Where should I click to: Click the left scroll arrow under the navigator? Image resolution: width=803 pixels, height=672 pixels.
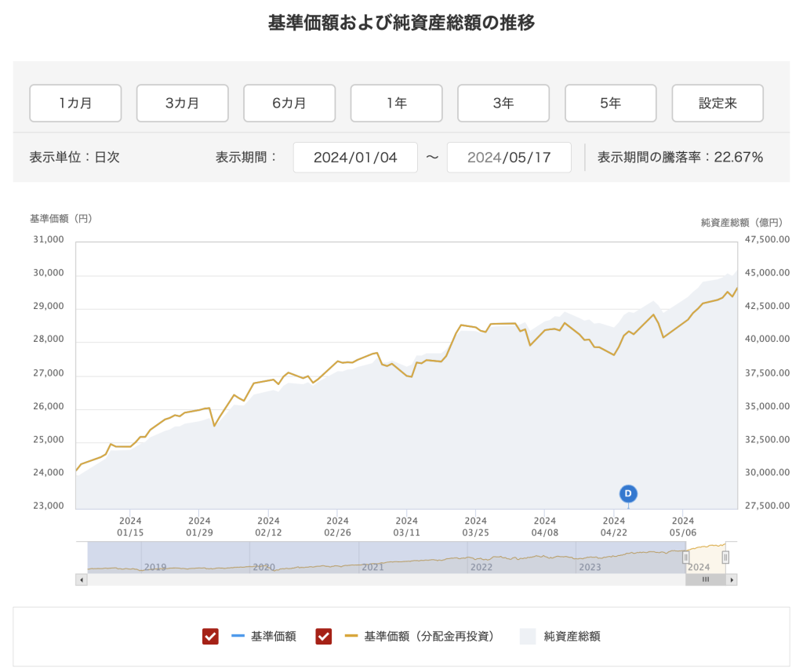(x=81, y=580)
